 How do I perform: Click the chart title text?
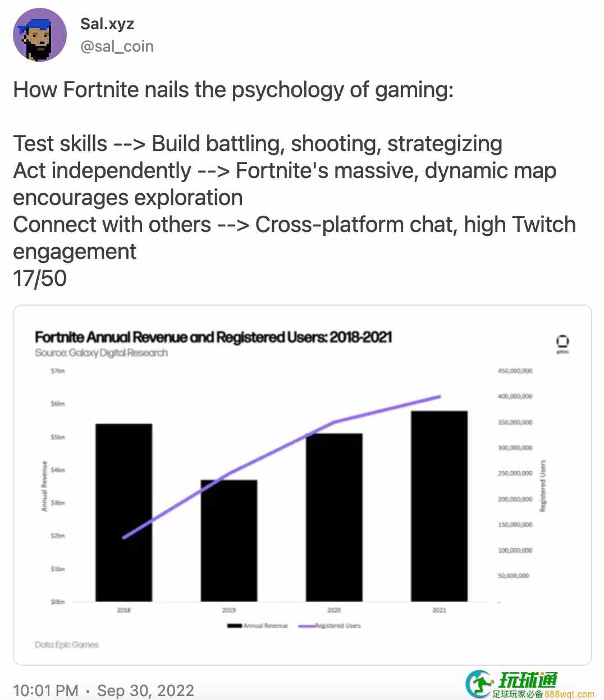213,337
